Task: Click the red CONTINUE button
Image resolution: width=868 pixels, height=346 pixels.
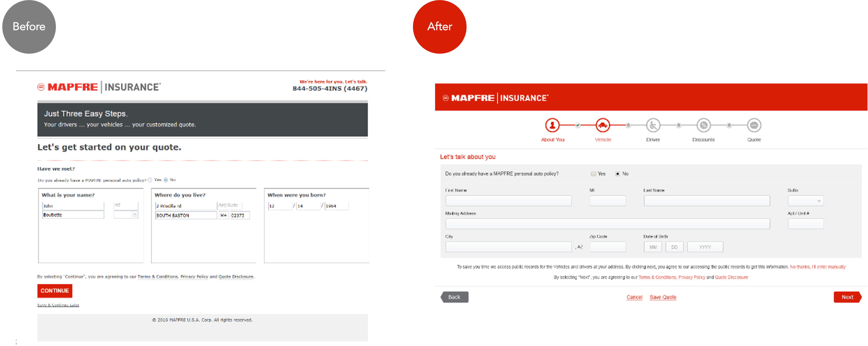Action: (55, 291)
